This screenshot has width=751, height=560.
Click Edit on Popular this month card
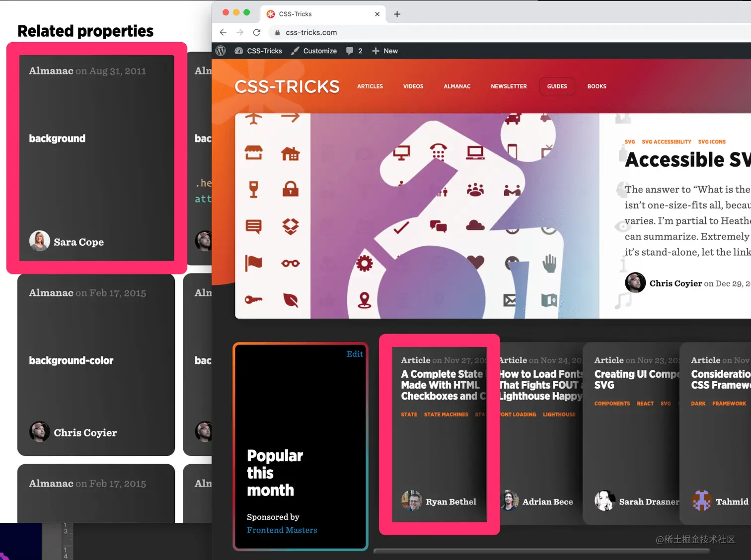click(355, 354)
